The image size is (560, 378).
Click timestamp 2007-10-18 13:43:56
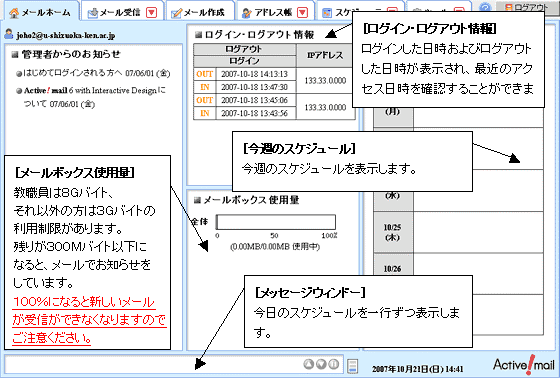pyautogui.click(x=254, y=113)
